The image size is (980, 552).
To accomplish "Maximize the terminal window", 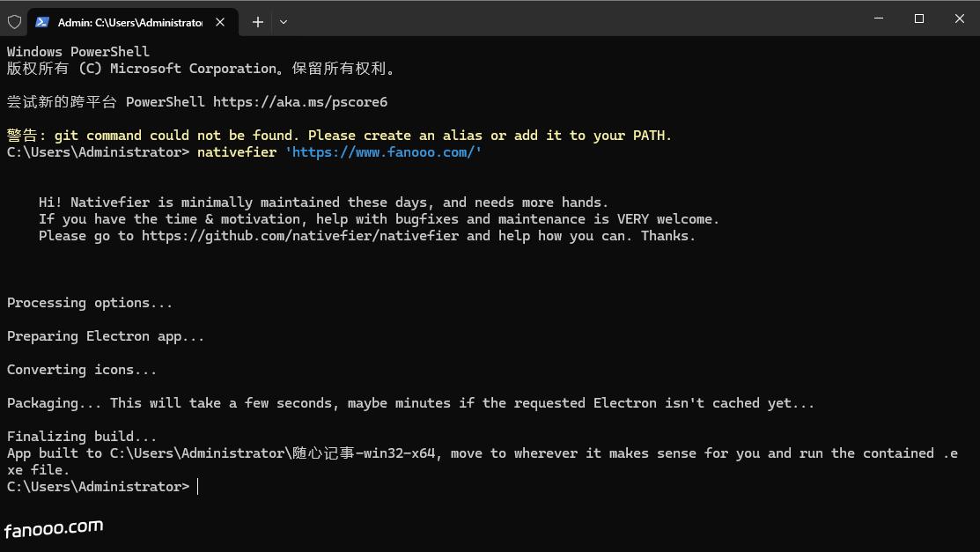I will (919, 18).
